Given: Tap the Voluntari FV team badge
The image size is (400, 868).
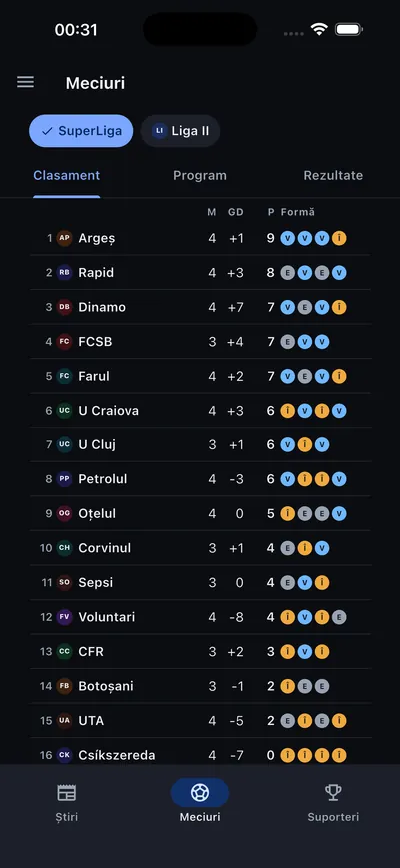Looking at the screenshot, I should 65,617.
